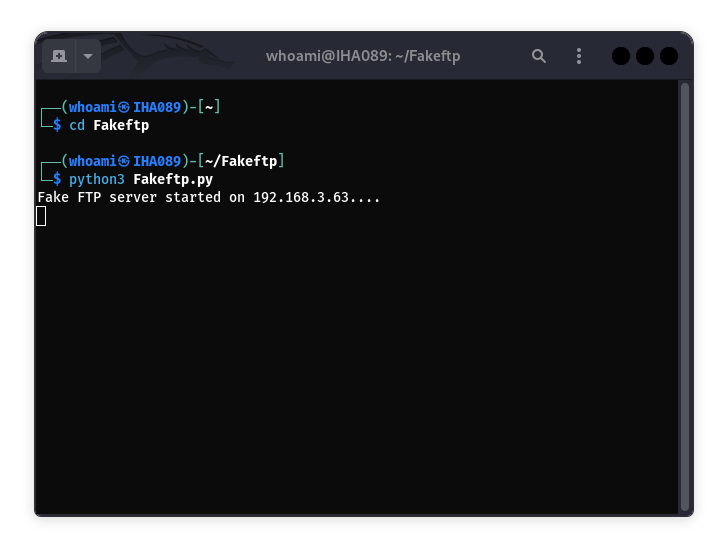Click the window title whoami@IHA089: ~/Fakeftp

363,56
